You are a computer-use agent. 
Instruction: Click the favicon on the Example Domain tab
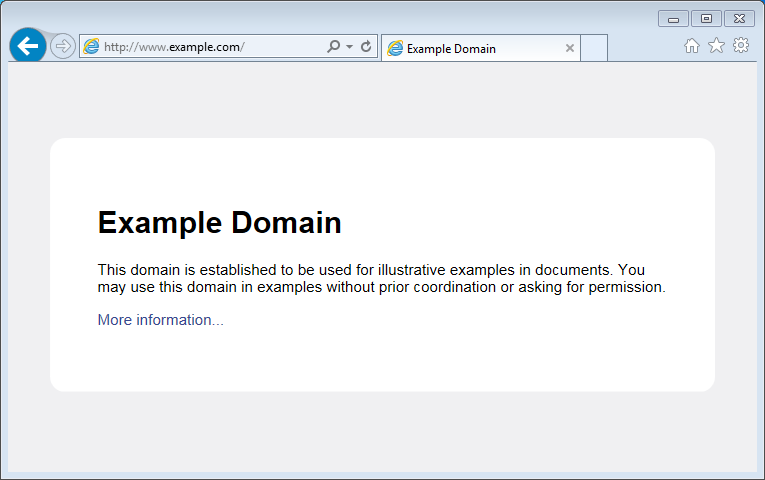(x=396, y=48)
